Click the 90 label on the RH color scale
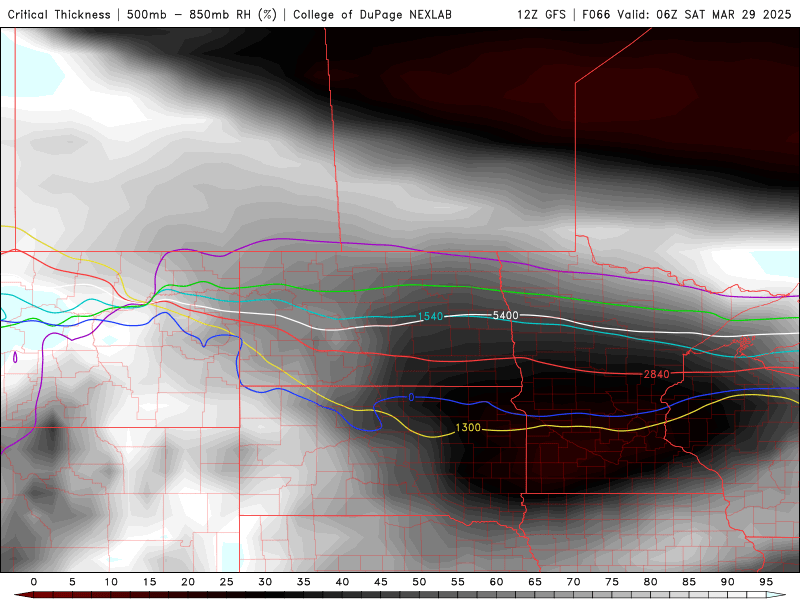Screen dimensions: 800x600 pos(728,582)
